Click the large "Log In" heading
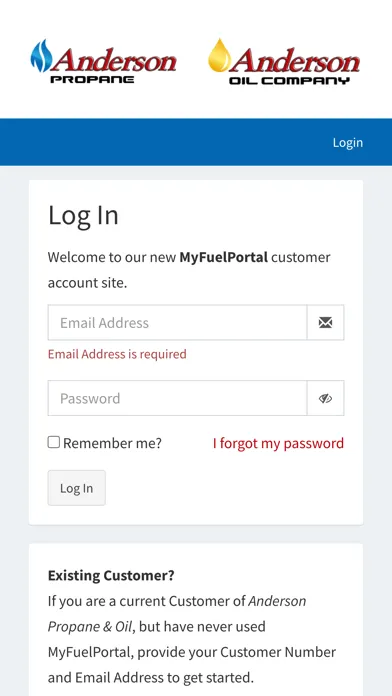Image resolution: width=392 pixels, height=696 pixels. point(83,216)
